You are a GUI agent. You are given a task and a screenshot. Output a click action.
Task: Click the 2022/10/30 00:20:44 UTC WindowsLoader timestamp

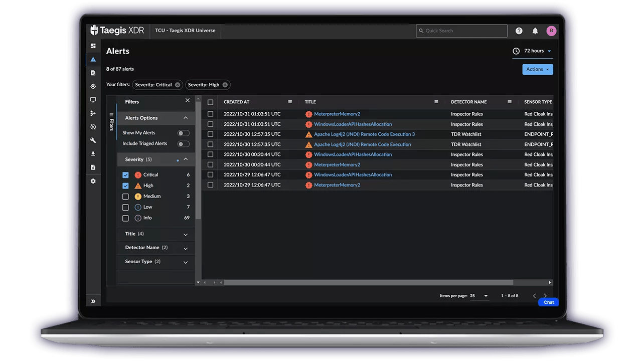click(x=252, y=154)
